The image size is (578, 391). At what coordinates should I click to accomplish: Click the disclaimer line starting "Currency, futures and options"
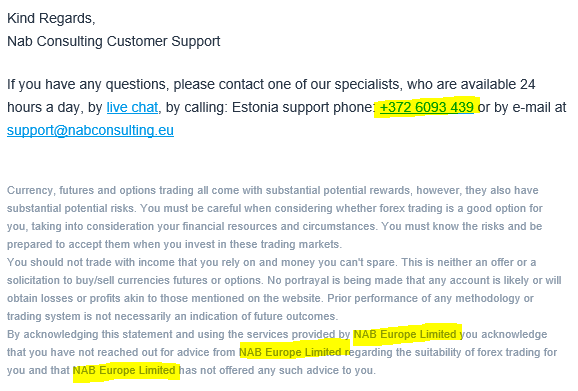tap(273, 191)
